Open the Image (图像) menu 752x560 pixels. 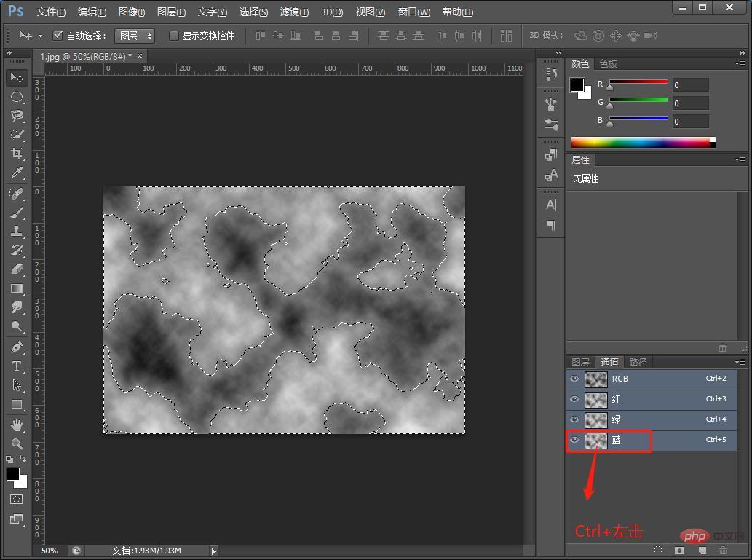click(132, 12)
